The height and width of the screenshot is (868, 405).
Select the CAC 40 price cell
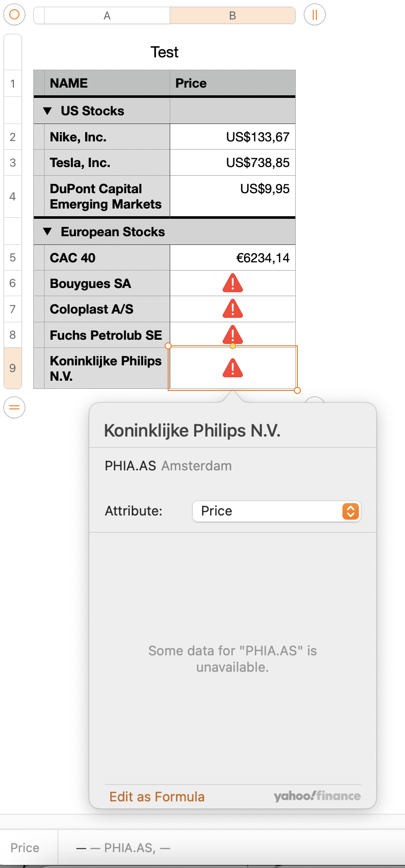pyautogui.click(x=232, y=258)
